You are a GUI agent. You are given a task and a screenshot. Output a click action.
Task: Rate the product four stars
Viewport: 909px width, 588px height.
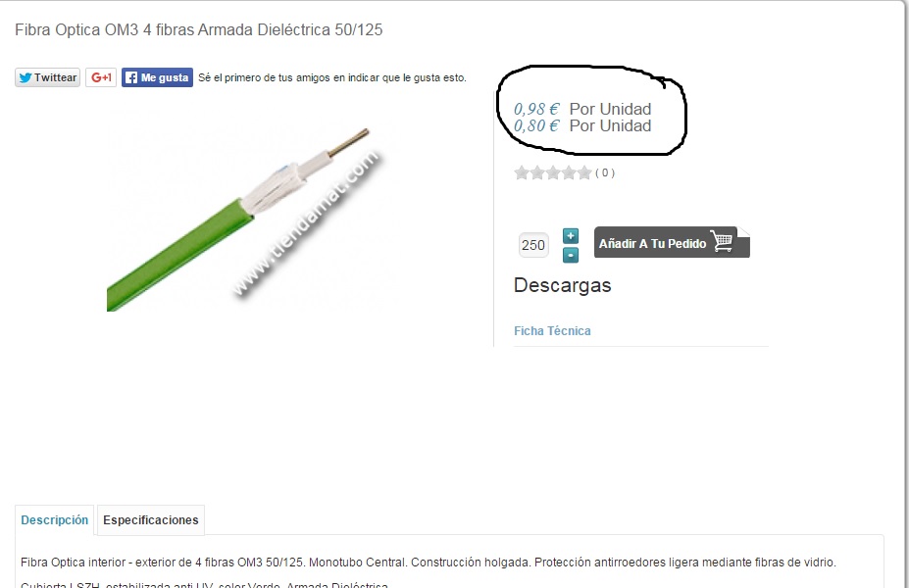pos(569,172)
